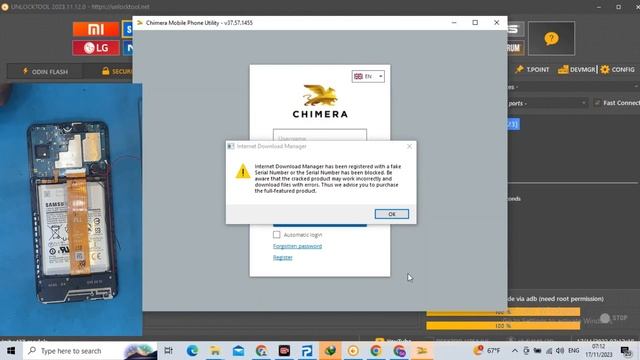
Task: Click the Register link in Chimera
Action: click(282, 258)
